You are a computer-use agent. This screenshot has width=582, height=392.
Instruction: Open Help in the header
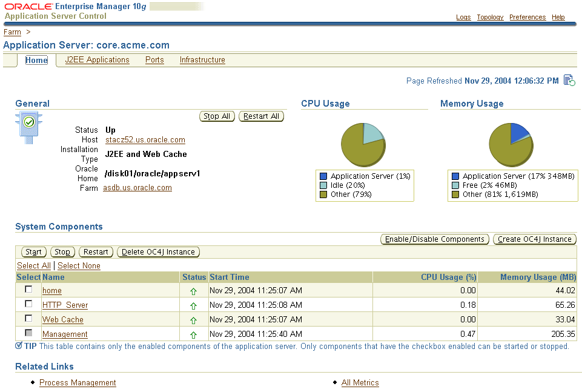[x=558, y=17]
